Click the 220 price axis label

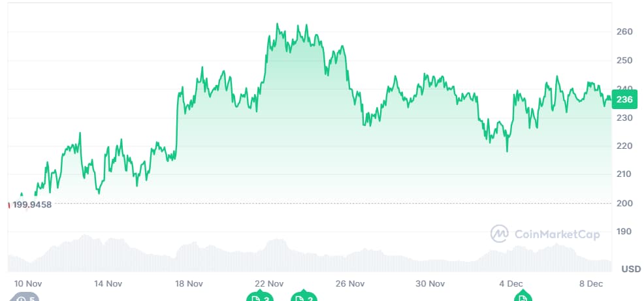pyautogui.click(x=624, y=146)
